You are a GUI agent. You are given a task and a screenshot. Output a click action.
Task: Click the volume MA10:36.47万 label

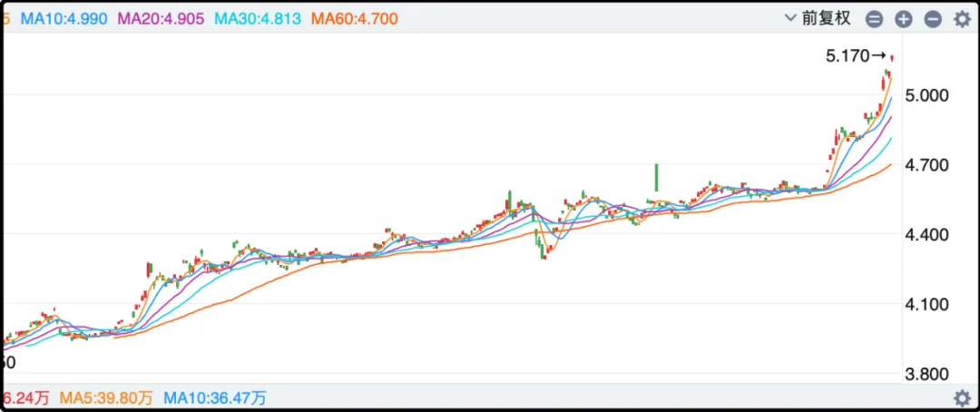(x=215, y=397)
